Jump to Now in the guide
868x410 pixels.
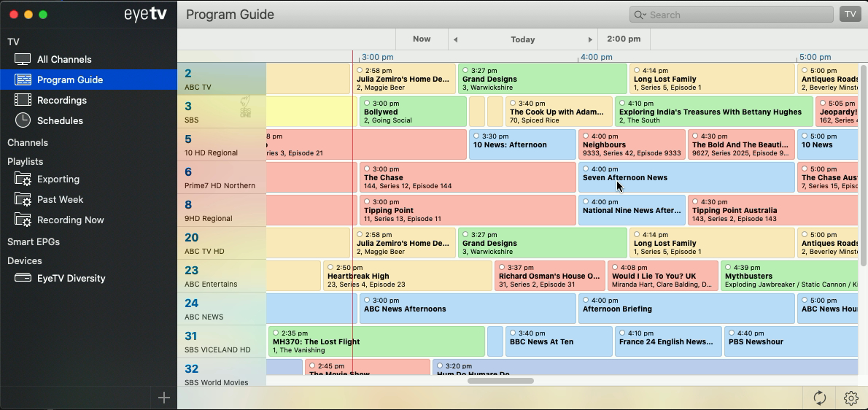click(422, 39)
